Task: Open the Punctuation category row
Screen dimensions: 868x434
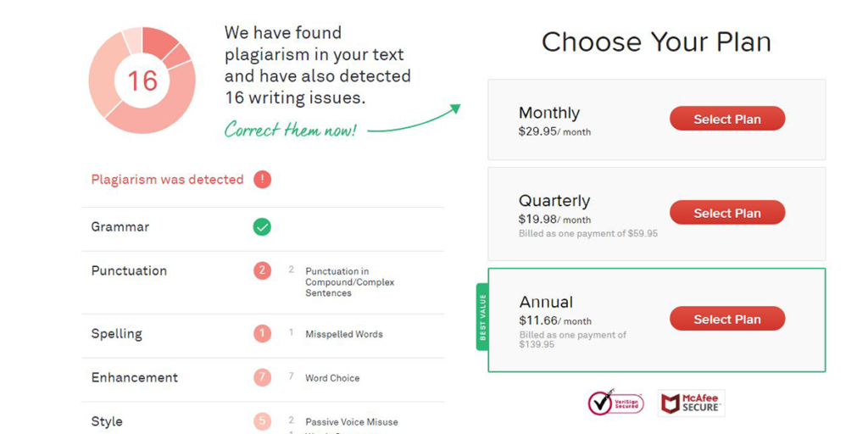Action: [x=129, y=271]
